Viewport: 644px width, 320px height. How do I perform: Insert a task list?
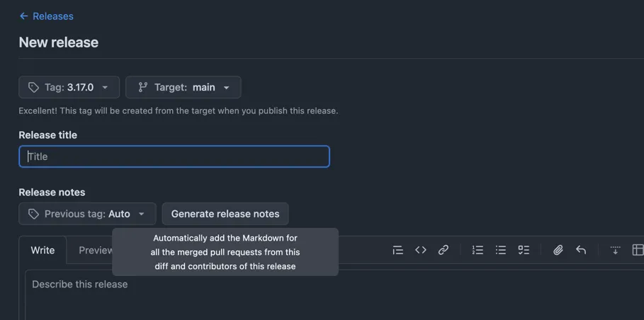(524, 250)
